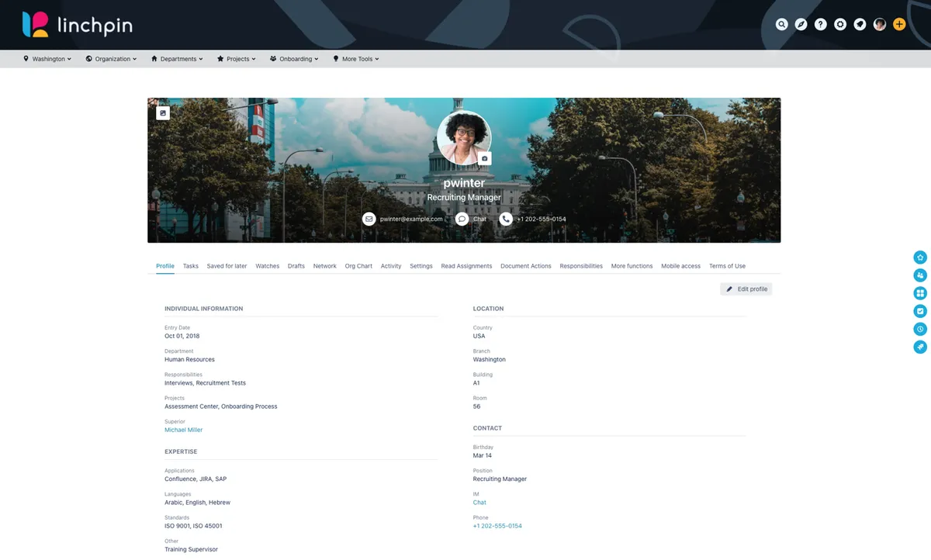Click the camera icon on profile photo
This screenshot has width=931, height=560.
(485, 158)
